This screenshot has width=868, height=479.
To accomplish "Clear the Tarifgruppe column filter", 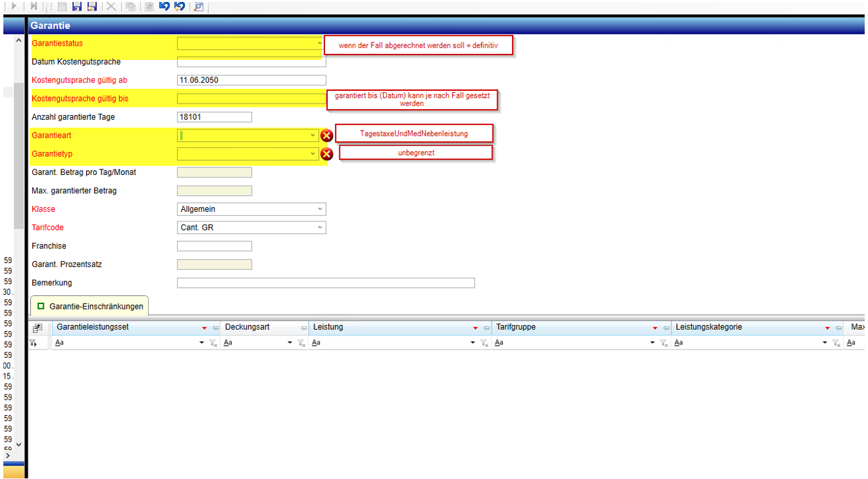I will pyautogui.click(x=664, y=343).
